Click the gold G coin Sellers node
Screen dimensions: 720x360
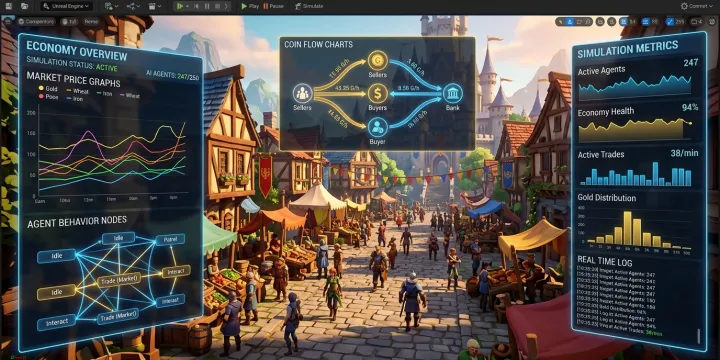pos(378,61)
